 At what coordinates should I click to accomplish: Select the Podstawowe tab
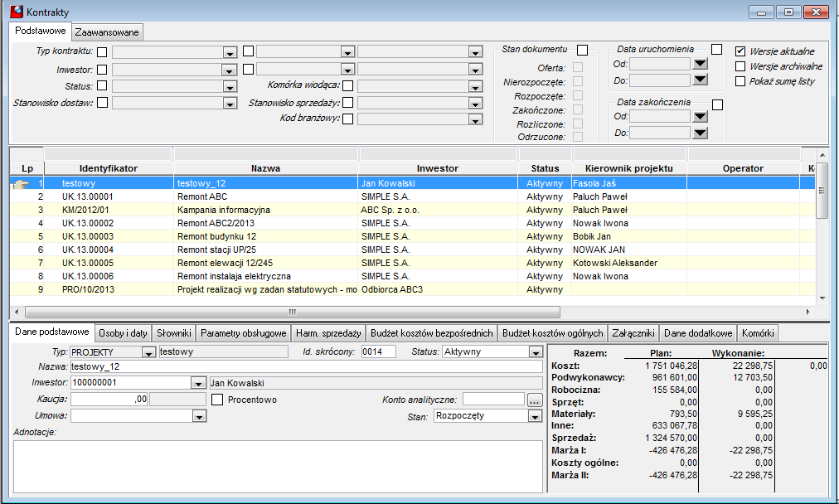40,31
